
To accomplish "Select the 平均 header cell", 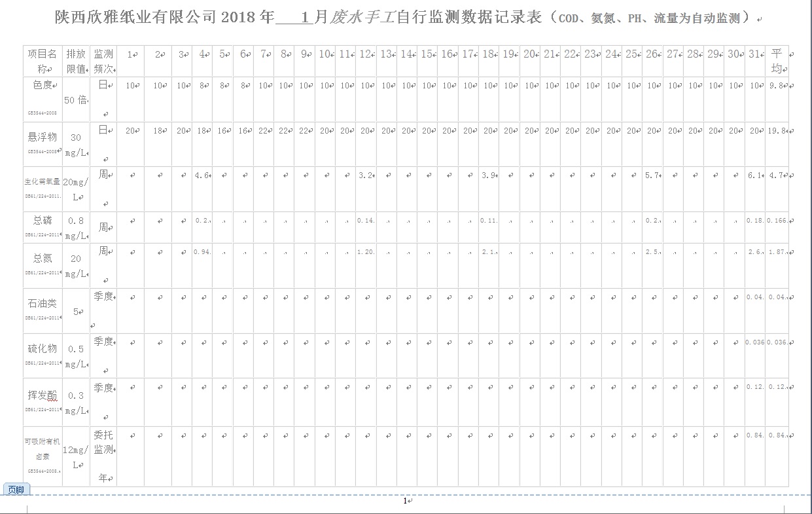I will 777,61.
